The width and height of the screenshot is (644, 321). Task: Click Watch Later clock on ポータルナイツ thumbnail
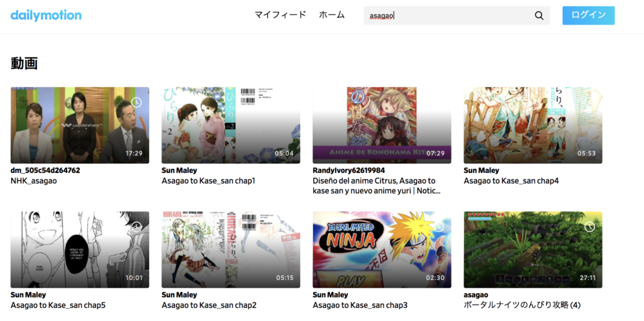point(589,227)
